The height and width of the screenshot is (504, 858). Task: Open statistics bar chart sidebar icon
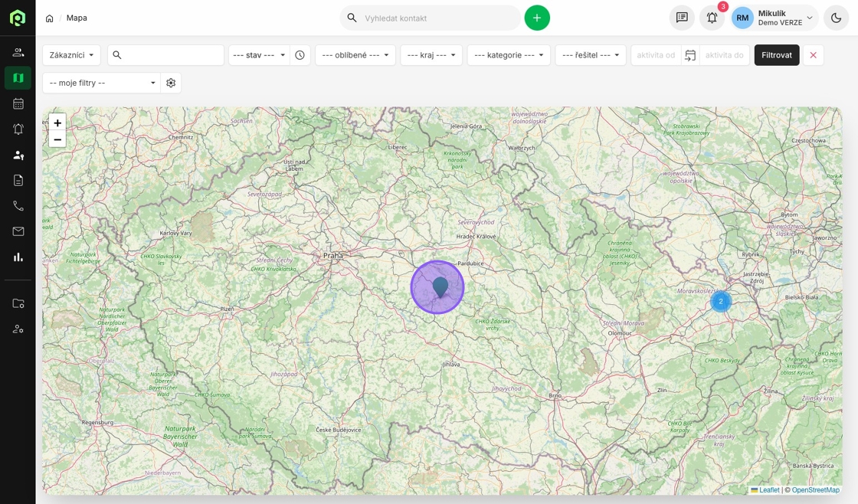coord(18,257)
